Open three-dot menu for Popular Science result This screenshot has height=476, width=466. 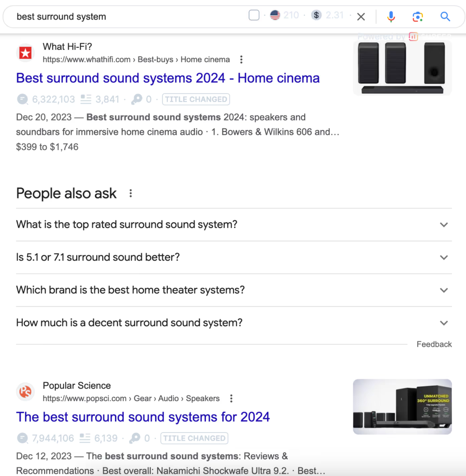pos(231,398)
